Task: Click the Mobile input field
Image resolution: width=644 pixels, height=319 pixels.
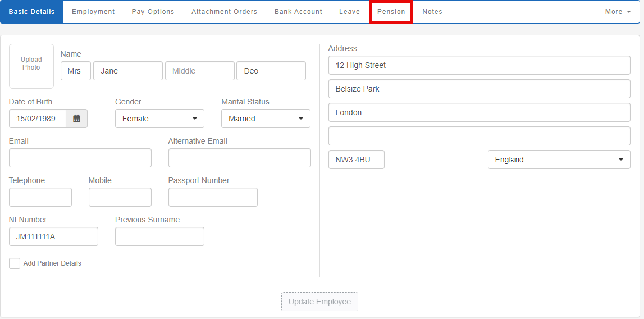Action: click(120, 197)
